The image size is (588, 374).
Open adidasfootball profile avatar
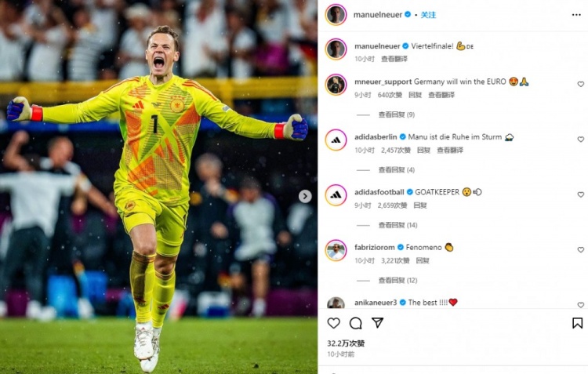(336, 195)
